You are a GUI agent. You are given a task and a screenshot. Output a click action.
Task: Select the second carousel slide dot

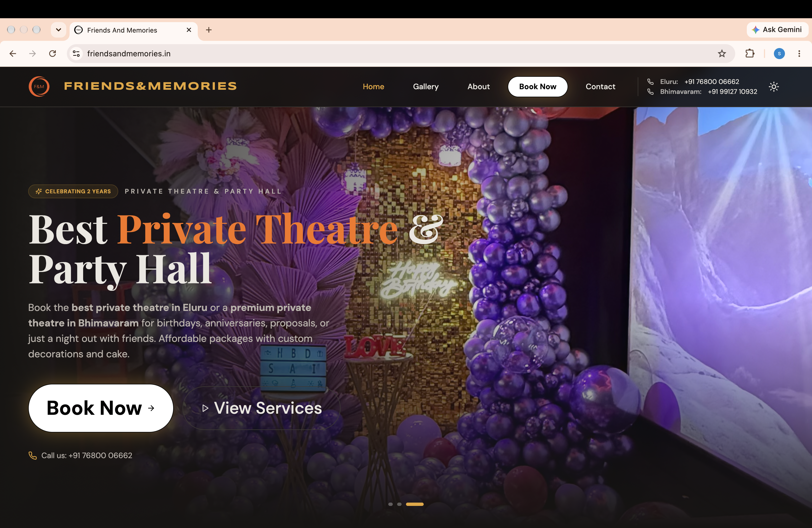[399, 504]
